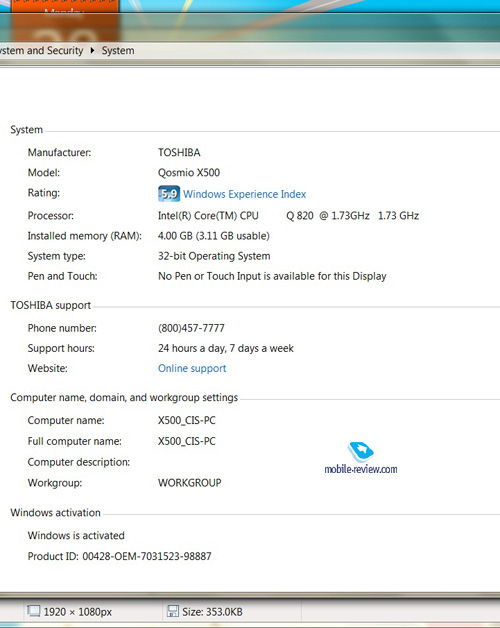Click the orange calendar gadget on desktop
The width and height of the screenshot is (500, 628).
(x=64, y=21)
